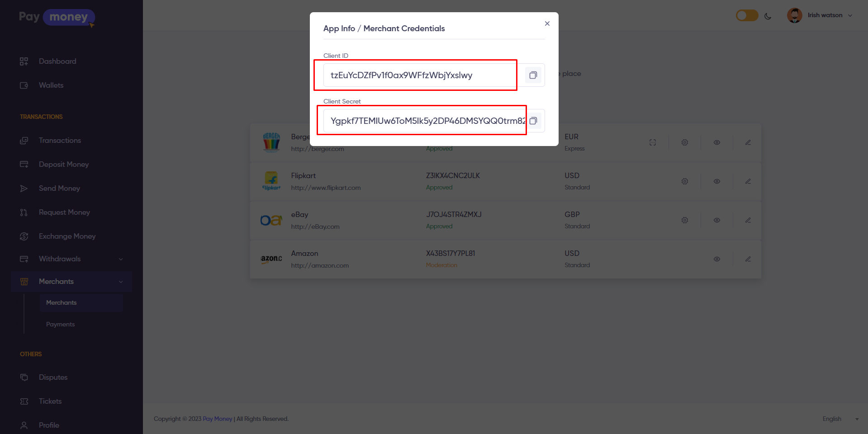
Task: Edit the Amazon merchant entry
Action: click(x=748, y=259)
